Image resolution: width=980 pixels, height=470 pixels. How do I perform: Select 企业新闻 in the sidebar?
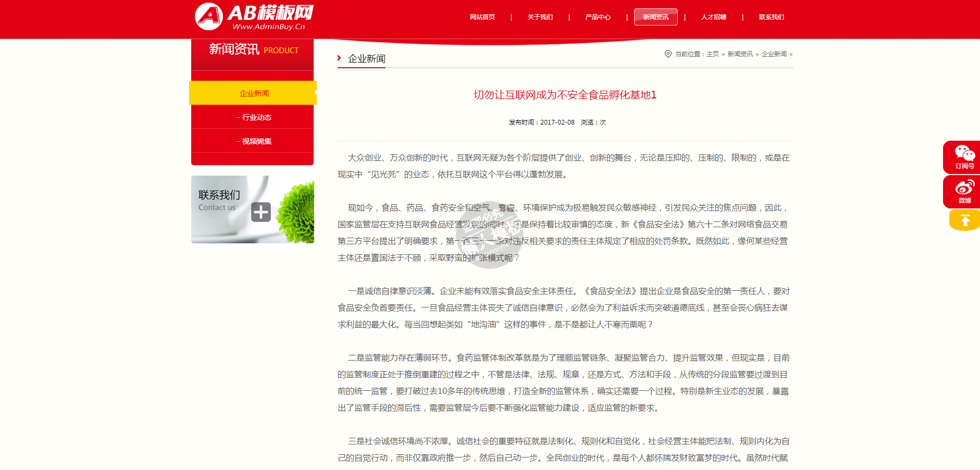254,93
